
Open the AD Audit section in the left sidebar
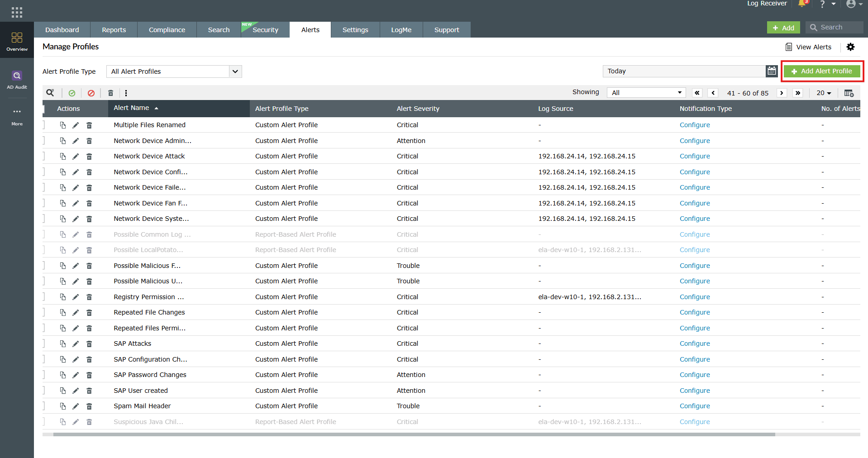(17, 79)
